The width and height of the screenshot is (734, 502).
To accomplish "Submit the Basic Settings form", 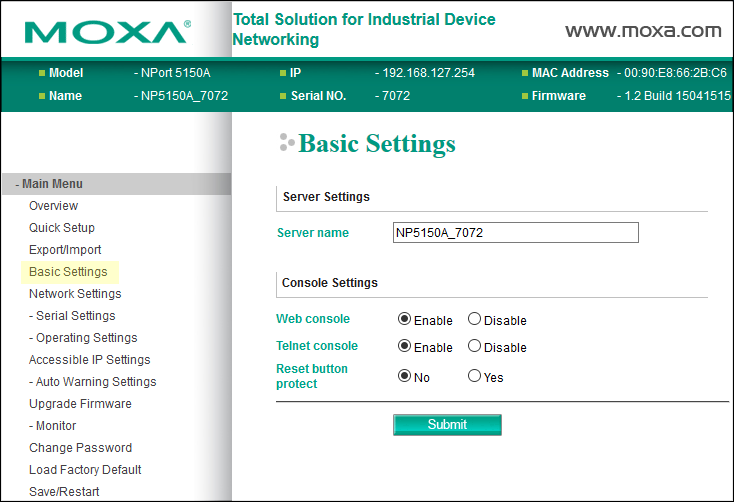I will pos(447,425).
